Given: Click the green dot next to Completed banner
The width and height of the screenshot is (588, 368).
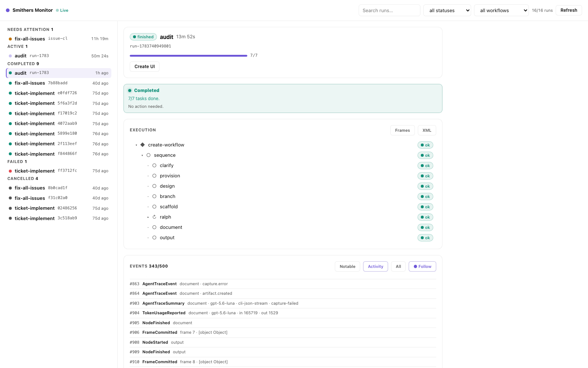Looking at the screenshot, I should (x=130, y=91).
